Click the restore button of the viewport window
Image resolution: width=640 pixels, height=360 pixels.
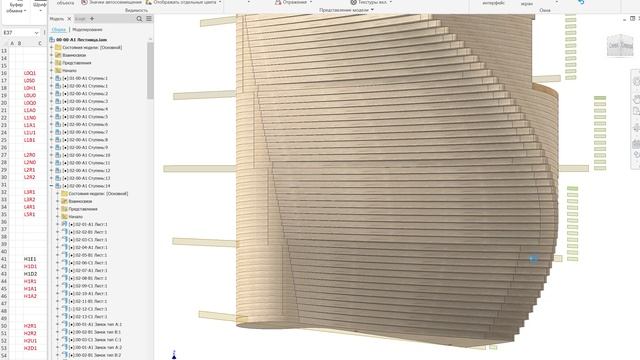(x=632, y=19)
